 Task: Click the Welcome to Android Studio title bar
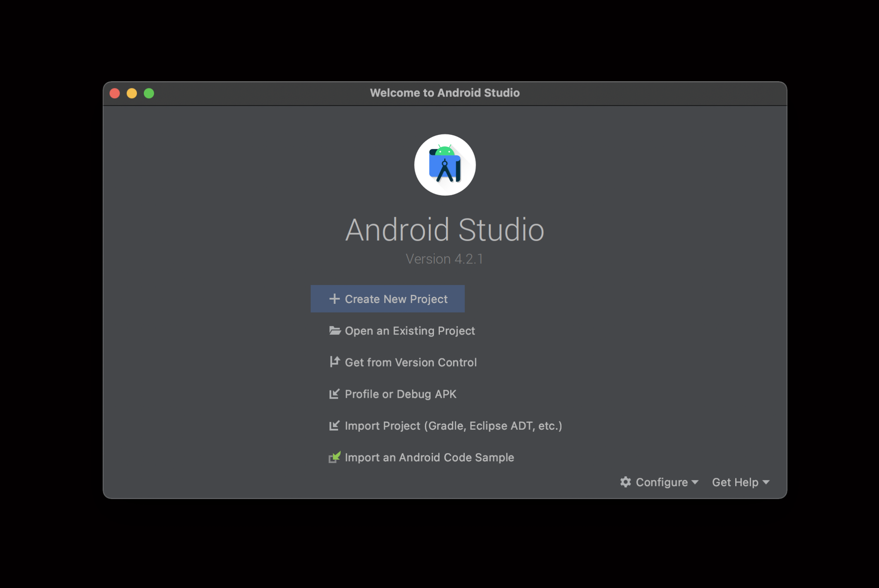point(445,93)
